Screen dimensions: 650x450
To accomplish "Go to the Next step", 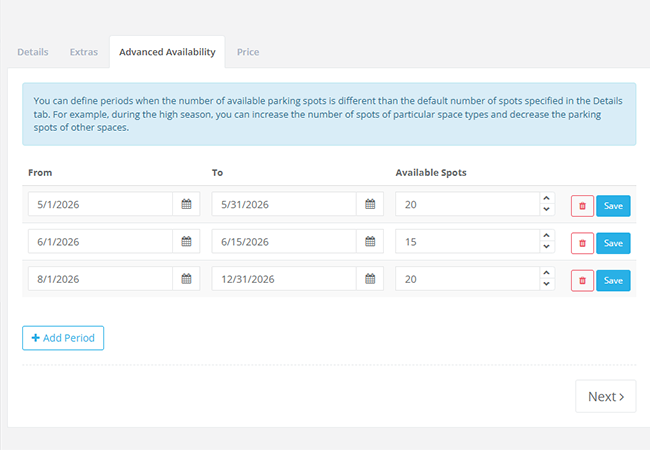I will coord(606,397).
